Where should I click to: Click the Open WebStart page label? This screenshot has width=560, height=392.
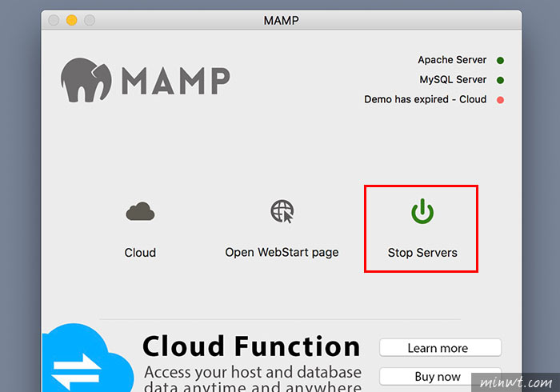click(x=282, y=253)
